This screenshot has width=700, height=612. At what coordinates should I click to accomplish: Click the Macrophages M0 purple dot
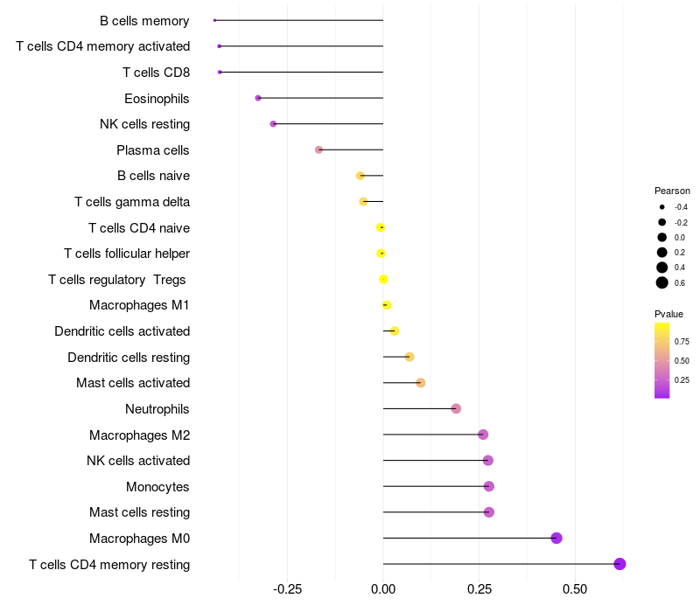coord(556,538)
